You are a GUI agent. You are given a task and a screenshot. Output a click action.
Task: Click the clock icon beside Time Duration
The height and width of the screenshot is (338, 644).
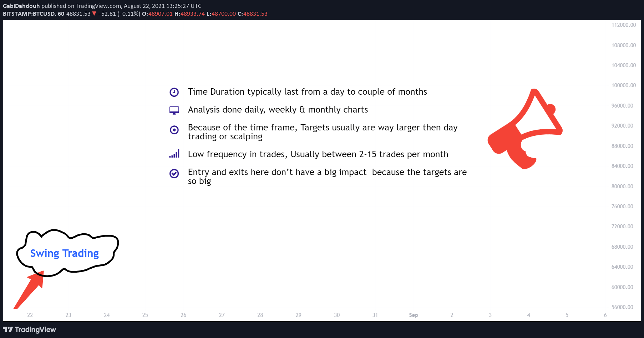point(174,92)
